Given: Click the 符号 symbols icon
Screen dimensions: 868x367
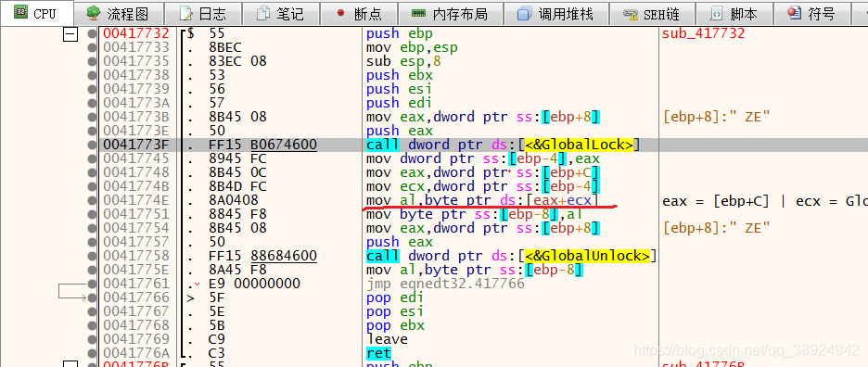Looking at the screenshot, I should coord(795,13).
